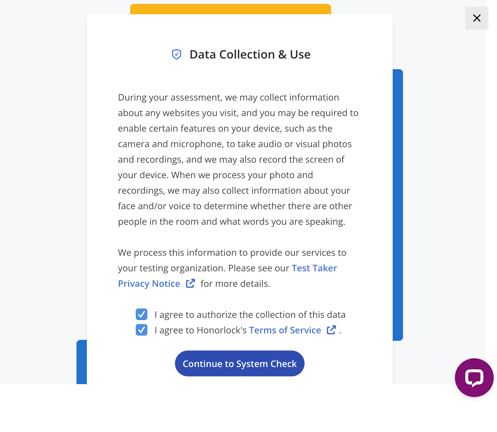The width and height of the screenshot is (497, 432).
Task: Click external-link icon after Terms of Service
Action: [x=331, y=330]
